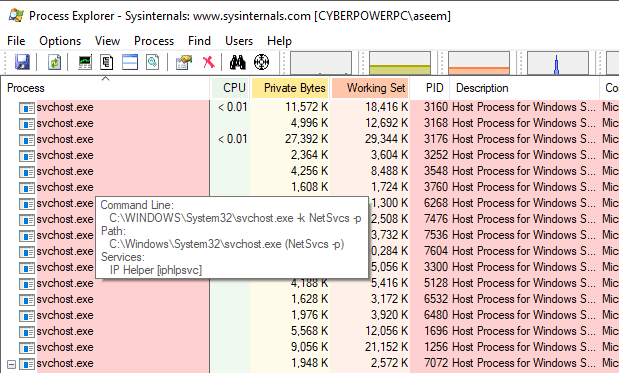Screen dimensions: 619x373
Task: Select the svchost.exe row with PID 3168
Action: point(310,123)
